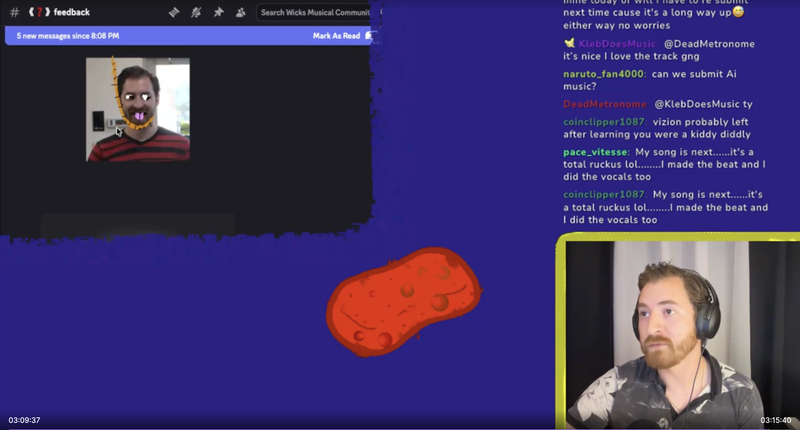Viewport: 800px width, 430px height.
Task: Toggle the notification bell mute icon
Action: click(x=196, y=12)
